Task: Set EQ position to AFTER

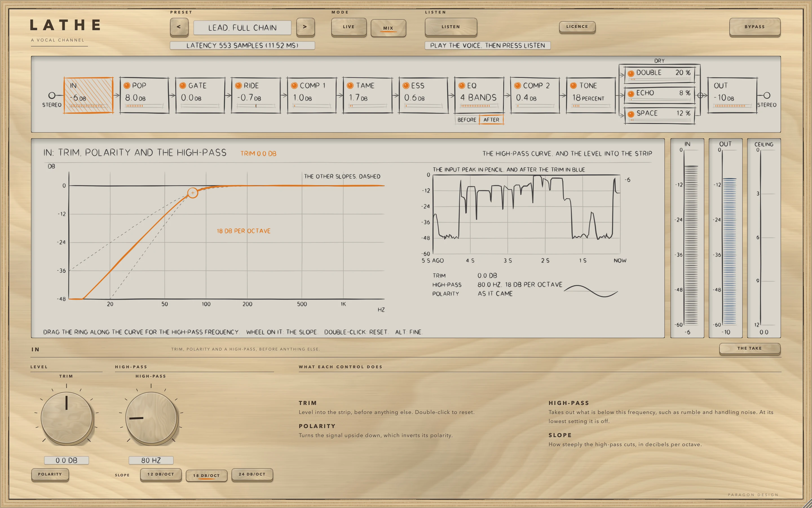Action: click(491, 120)
